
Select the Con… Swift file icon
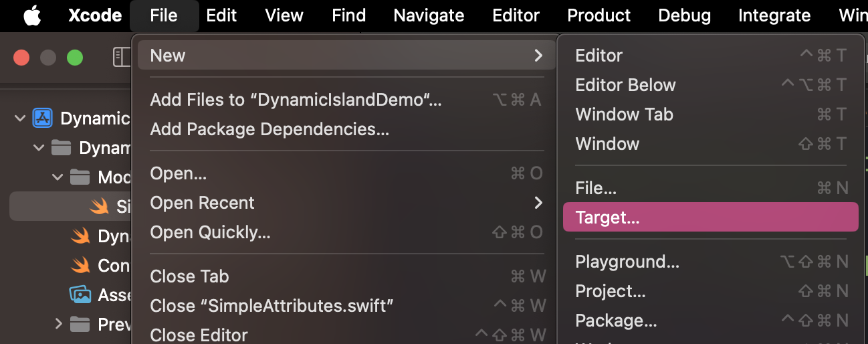[80, 265]
